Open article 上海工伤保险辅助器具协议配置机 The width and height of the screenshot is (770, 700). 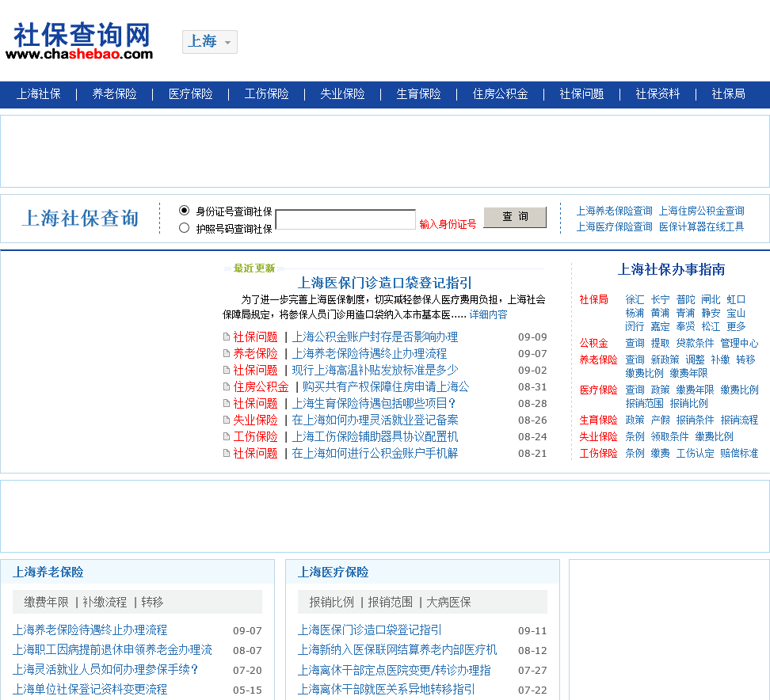click(x=375, y=437)
